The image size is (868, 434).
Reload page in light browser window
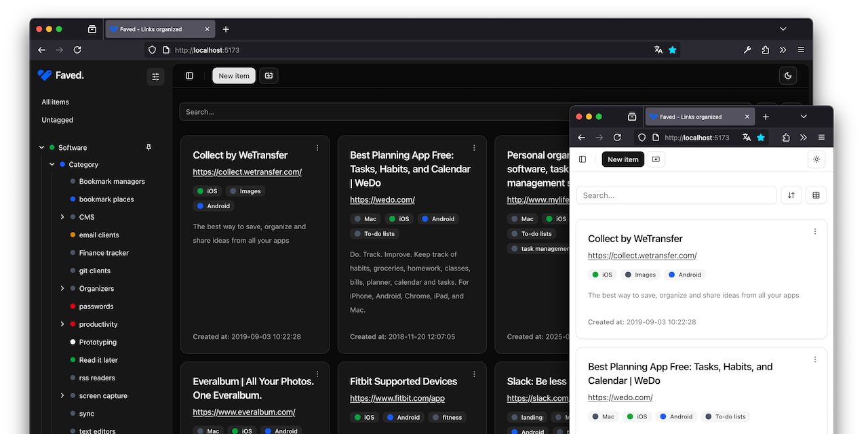[x=617, y=138]
